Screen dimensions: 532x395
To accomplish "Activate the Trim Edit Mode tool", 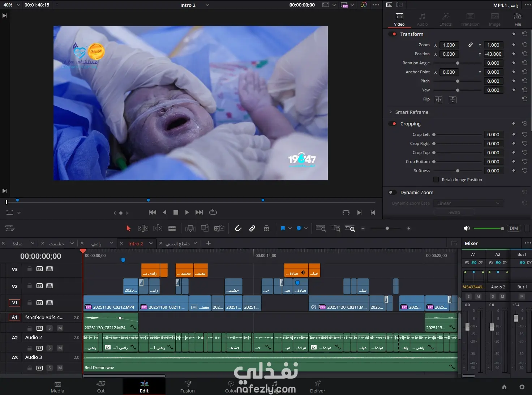I will click(x=143, y=228).
